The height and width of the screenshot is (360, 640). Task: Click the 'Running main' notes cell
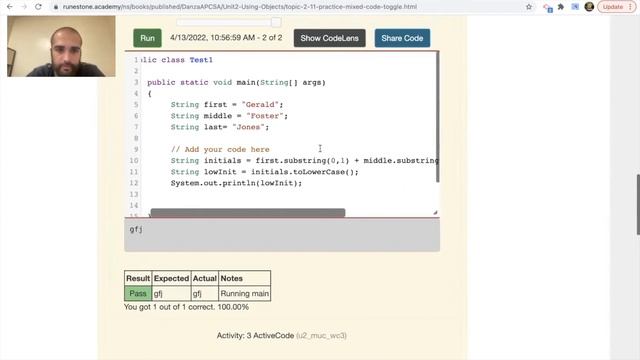(x=244, y=293)
